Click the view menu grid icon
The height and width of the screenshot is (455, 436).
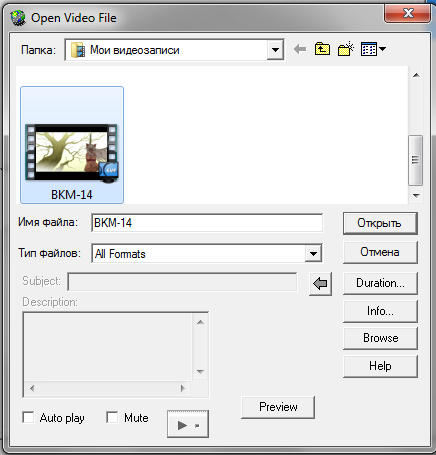pyautogui.click(x=369, y=49)
